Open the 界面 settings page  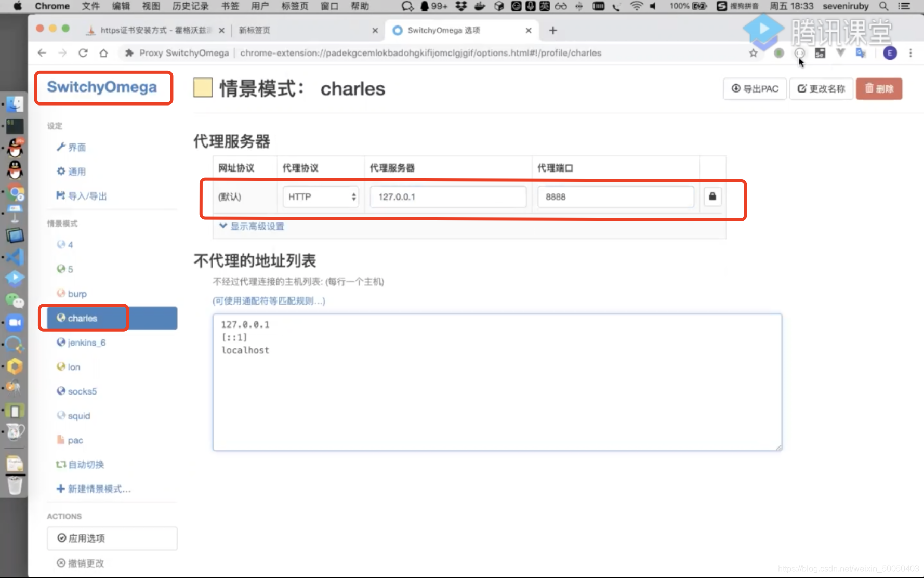coord(71,147)
